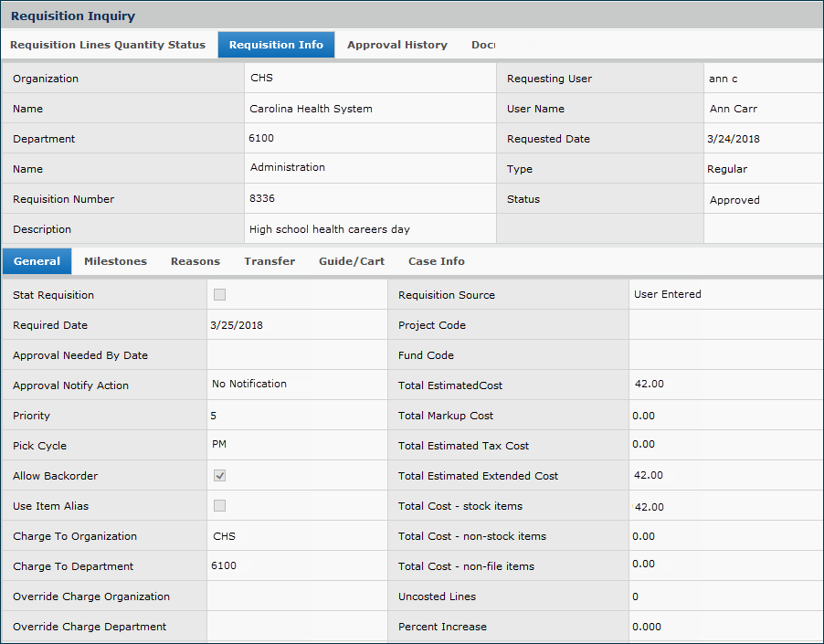View the Guide/Cart sub-tab
Image resolution: width=824 pixels, height=644 pixels.
(x=352, y=261)
